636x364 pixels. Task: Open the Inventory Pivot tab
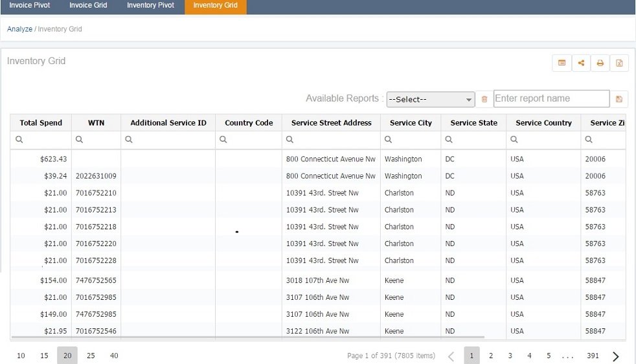tap(150, 6)
